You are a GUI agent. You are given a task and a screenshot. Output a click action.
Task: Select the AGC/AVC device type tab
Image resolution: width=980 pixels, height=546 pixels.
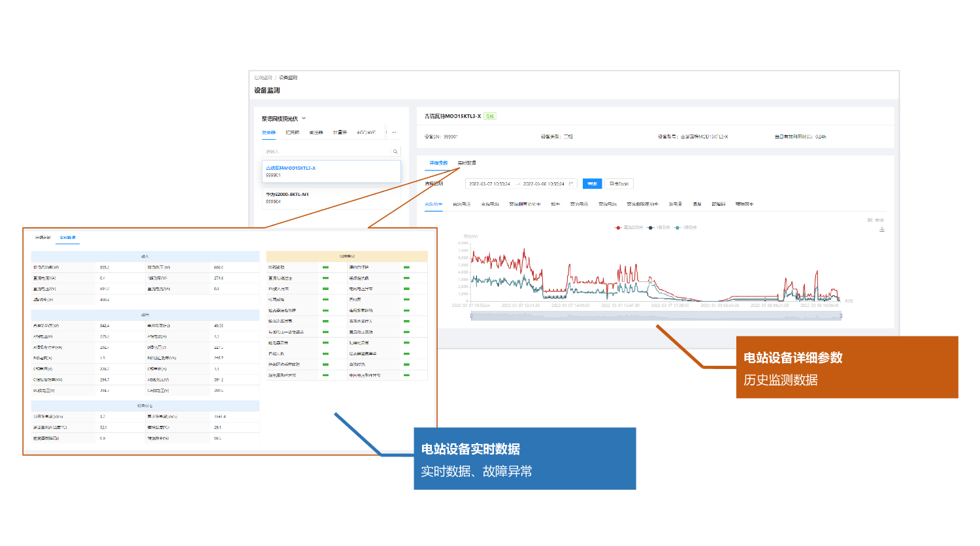click(x=366, y=133)
